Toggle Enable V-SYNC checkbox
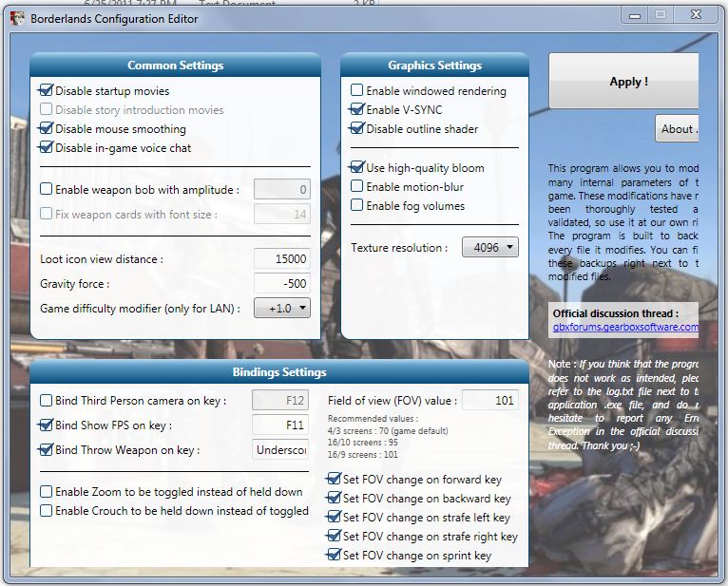 356,109
